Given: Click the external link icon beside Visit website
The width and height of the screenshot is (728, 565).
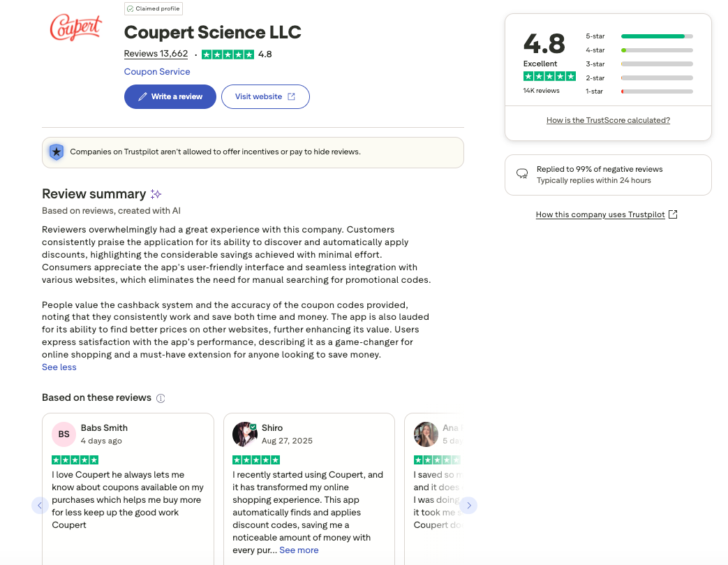Looking at the screenshot, I should (x=291, y=96).
